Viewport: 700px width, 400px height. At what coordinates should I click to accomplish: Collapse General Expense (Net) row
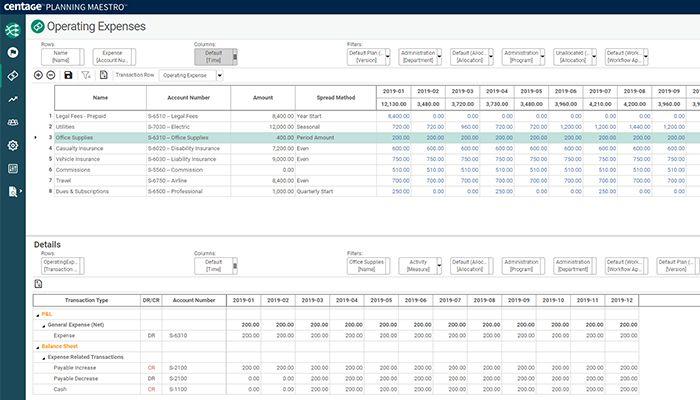coord(44,326)
